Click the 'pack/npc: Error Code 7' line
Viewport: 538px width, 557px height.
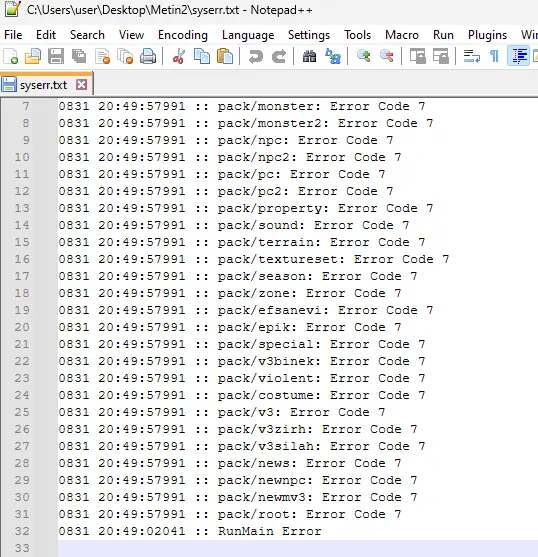point(225,140)
